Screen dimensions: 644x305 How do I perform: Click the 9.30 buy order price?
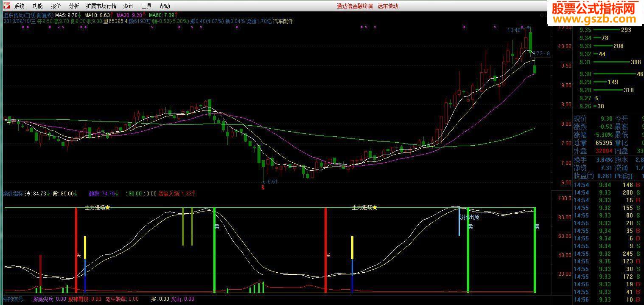[585, 74]
